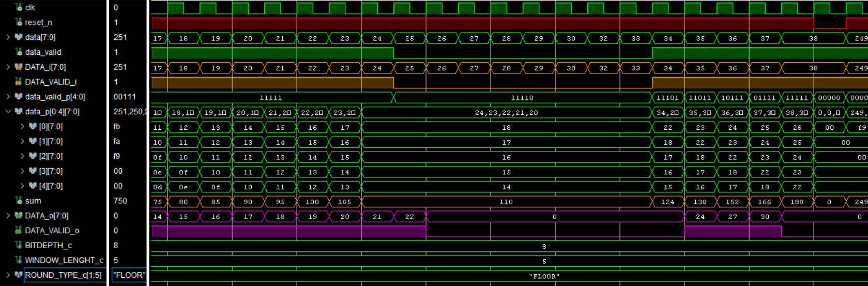Viewport: 868px width, 286px height.
Task: Click the DATA_o[7:0] bus icon
Action: (x=19, y=216)
